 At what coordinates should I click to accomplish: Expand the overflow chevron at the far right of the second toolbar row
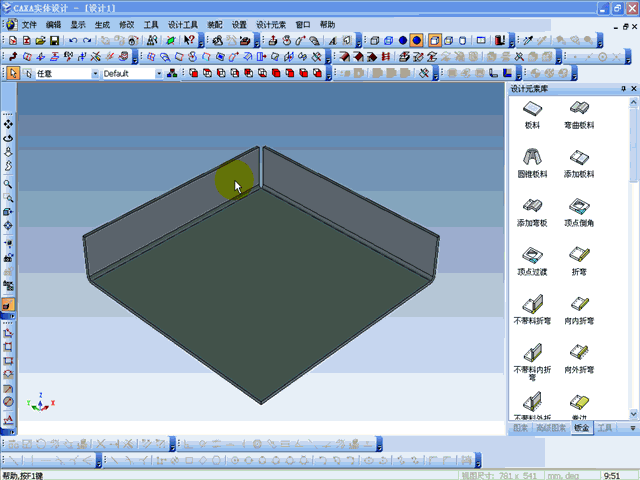(628, 57)
